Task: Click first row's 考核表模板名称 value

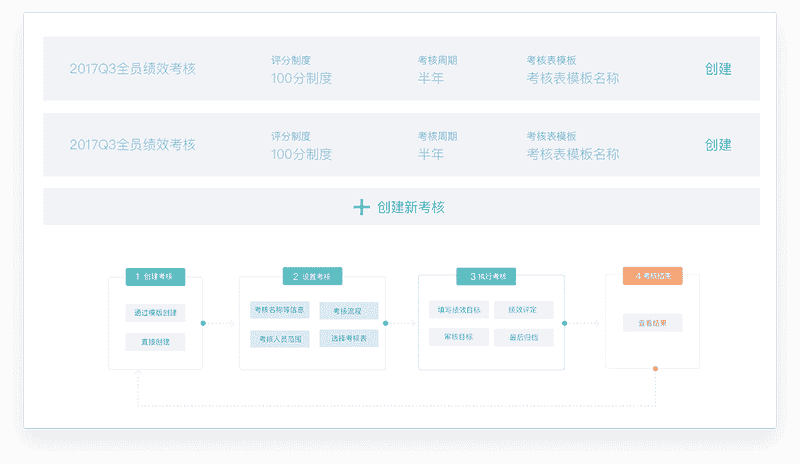Action: point(573,78)
